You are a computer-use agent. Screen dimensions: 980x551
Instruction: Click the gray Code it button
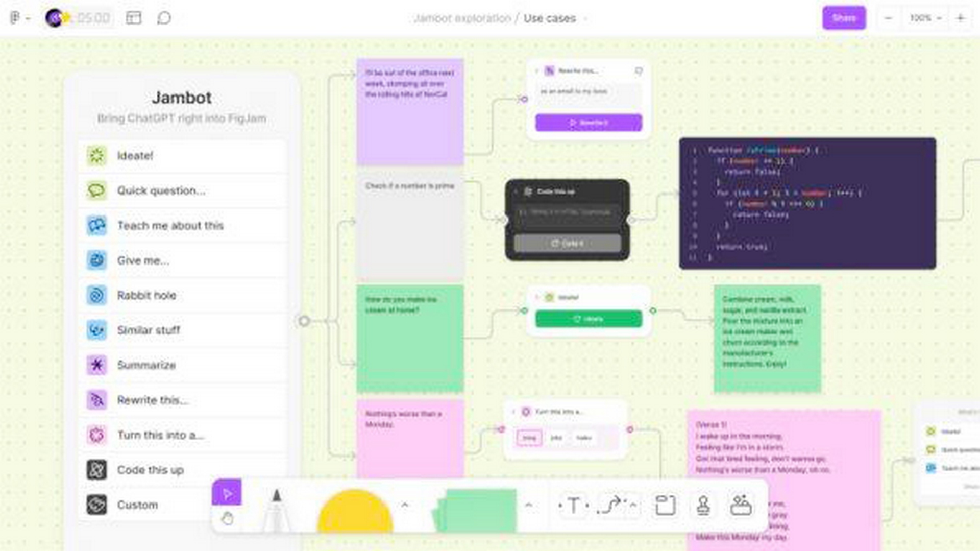click(x=567, y=244)
